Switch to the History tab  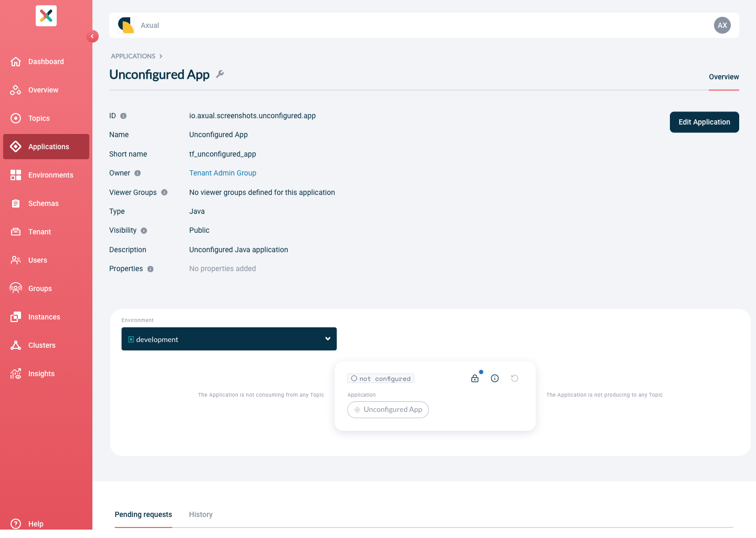click(201, 514)
